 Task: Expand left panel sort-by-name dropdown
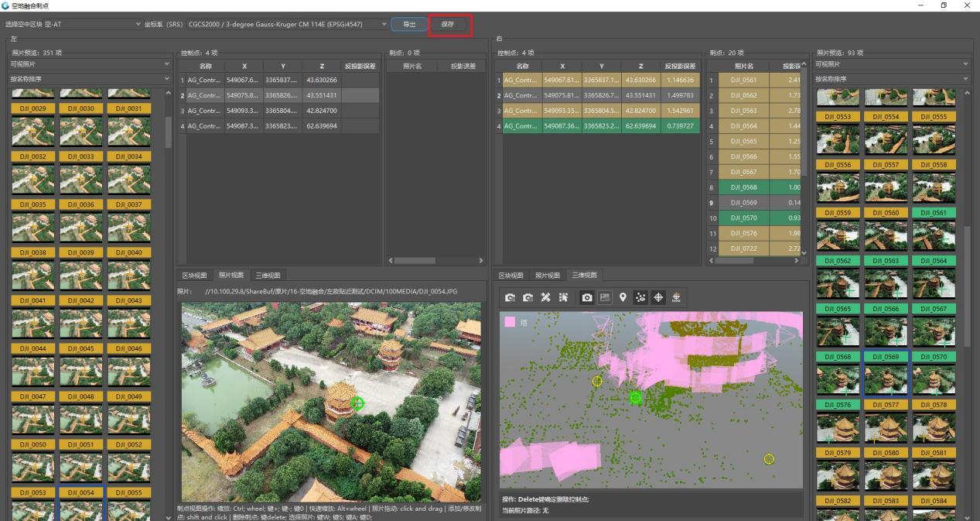pyautogui.click(x=90, y=78)
